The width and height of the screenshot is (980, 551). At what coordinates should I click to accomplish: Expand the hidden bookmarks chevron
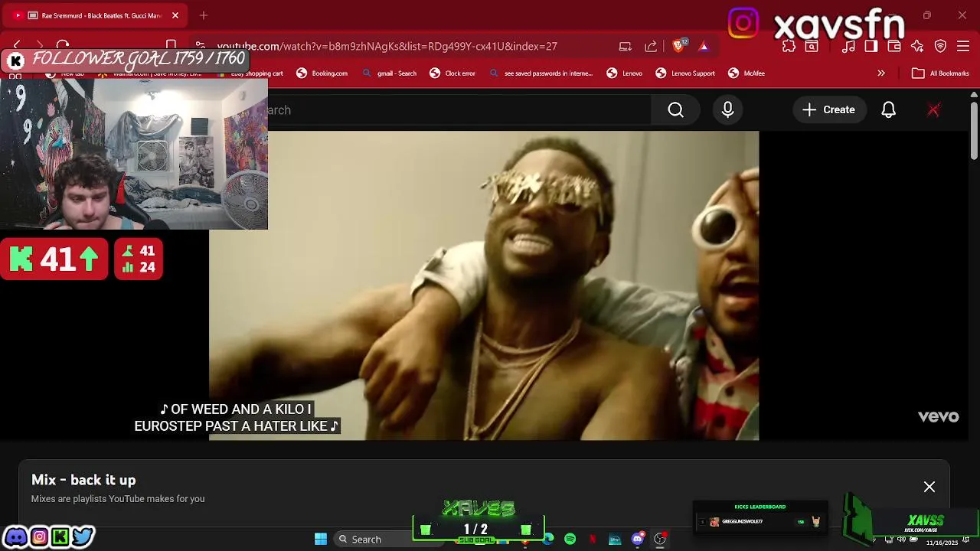pos(881,73)
